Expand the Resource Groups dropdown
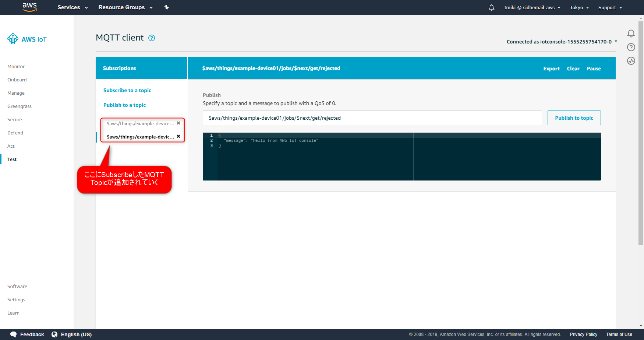Image resolution: width=644 pixels, height=340 pixels. pyautogui.click(x=125, y=7)
